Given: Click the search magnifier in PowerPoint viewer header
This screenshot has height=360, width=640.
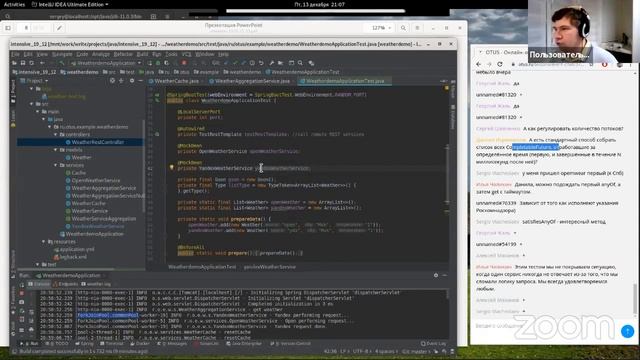Looking at the screenshot, I should (x=403, y=28).
